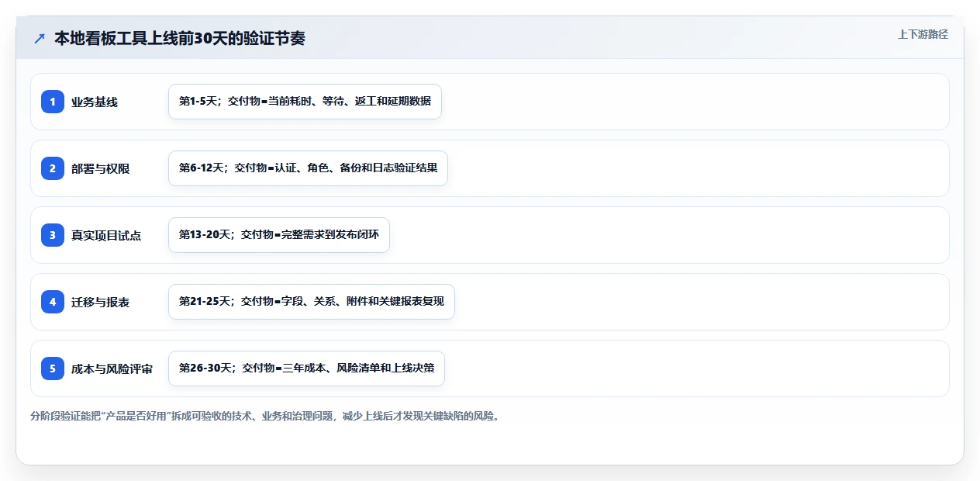This screenshot has width=980, height=481.
Task: Click the 成本与风险评审 step label
Action: click(x=112, y=369)
